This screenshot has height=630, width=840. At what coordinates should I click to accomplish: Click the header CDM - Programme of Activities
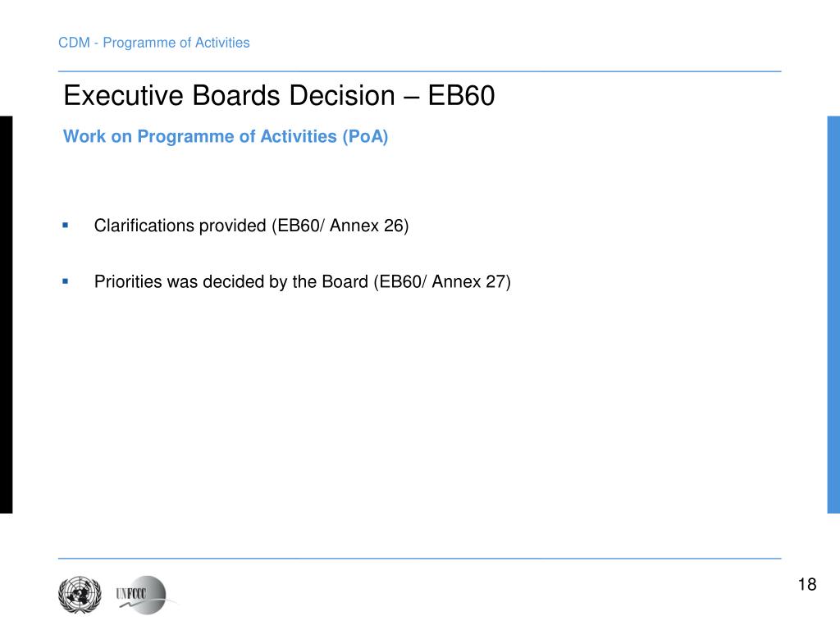[x=153, y=43]
